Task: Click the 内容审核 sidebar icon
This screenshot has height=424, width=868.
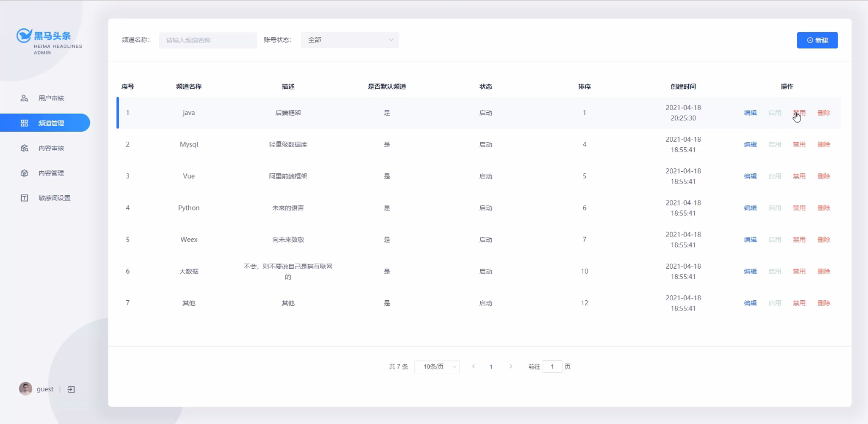Action: pyautogui.click(x=25, y=148)
